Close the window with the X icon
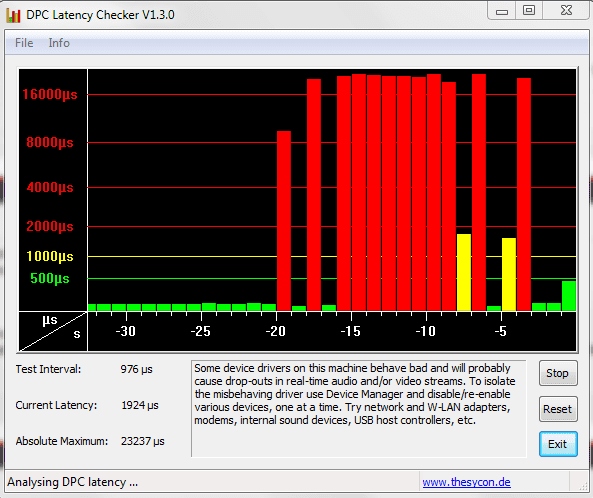 566,11
